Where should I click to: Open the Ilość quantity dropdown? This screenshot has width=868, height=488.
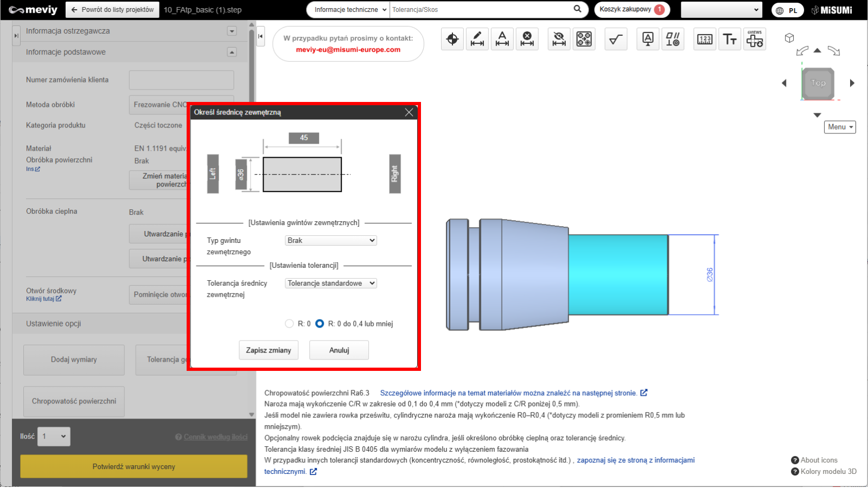[54, 436]
